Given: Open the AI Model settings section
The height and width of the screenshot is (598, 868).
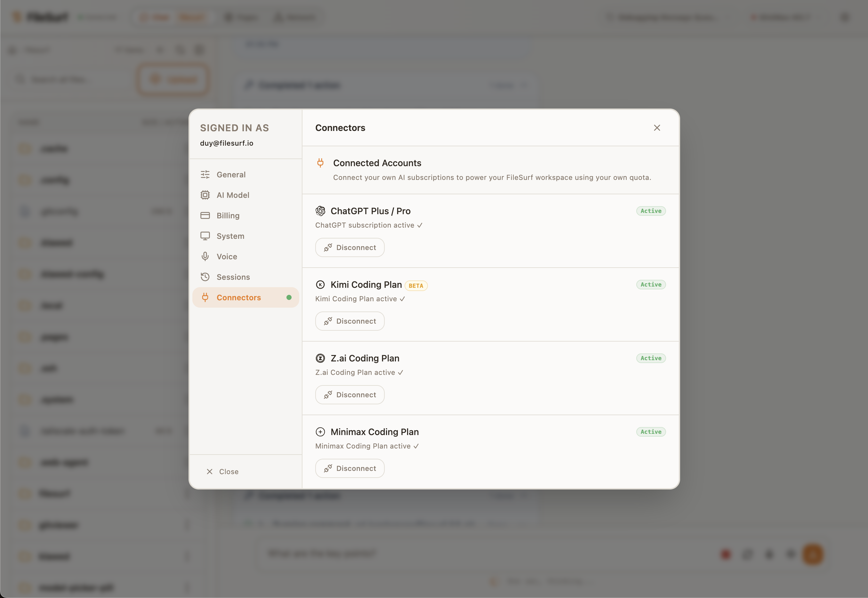Looking at the screenshot, I should pos(233,195).
